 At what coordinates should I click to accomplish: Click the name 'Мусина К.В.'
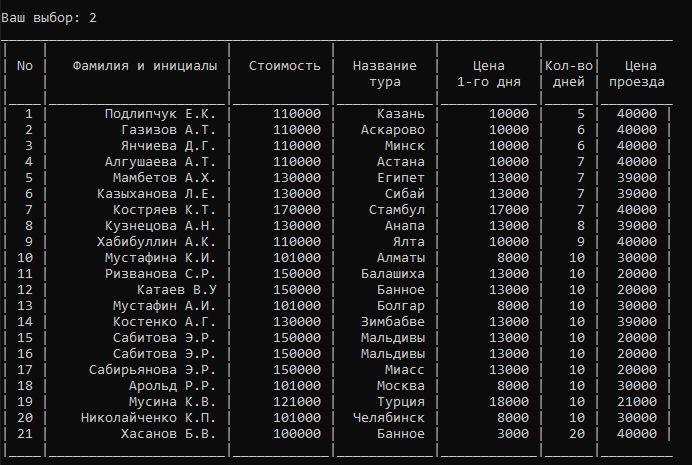point(173,401)
